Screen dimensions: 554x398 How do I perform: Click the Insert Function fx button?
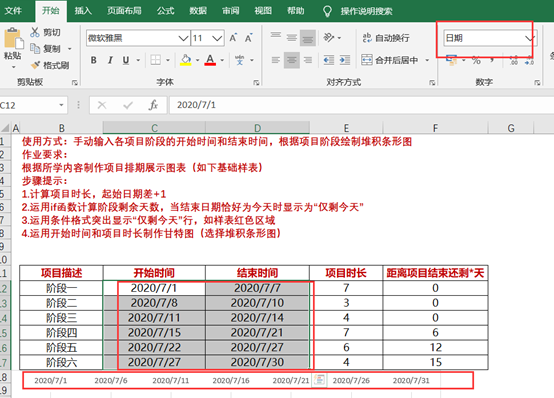coord(153,105)
